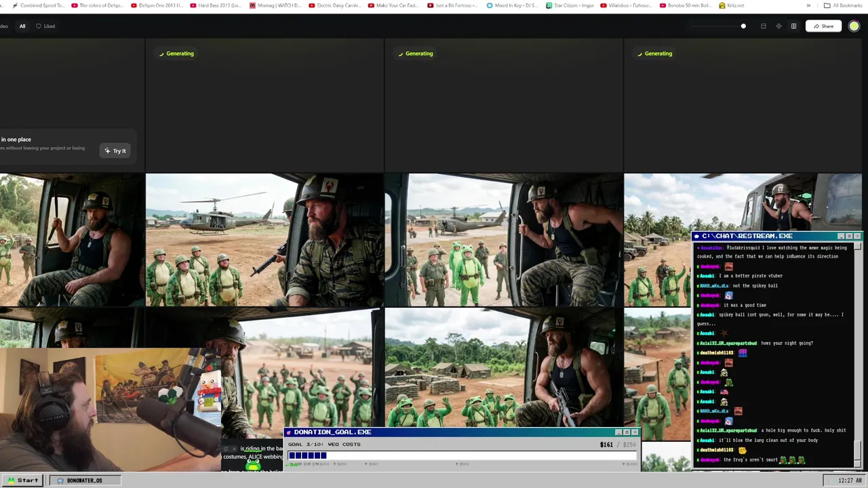
Task: Minimize the DONATION_GOAL.EXE window
Action: point(618,432)
